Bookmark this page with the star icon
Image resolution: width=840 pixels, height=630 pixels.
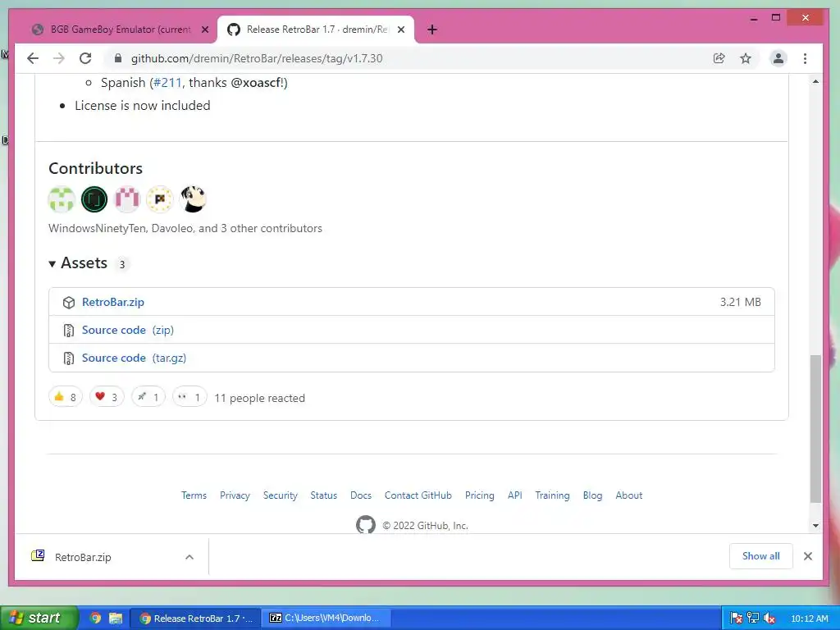point(745,58)
